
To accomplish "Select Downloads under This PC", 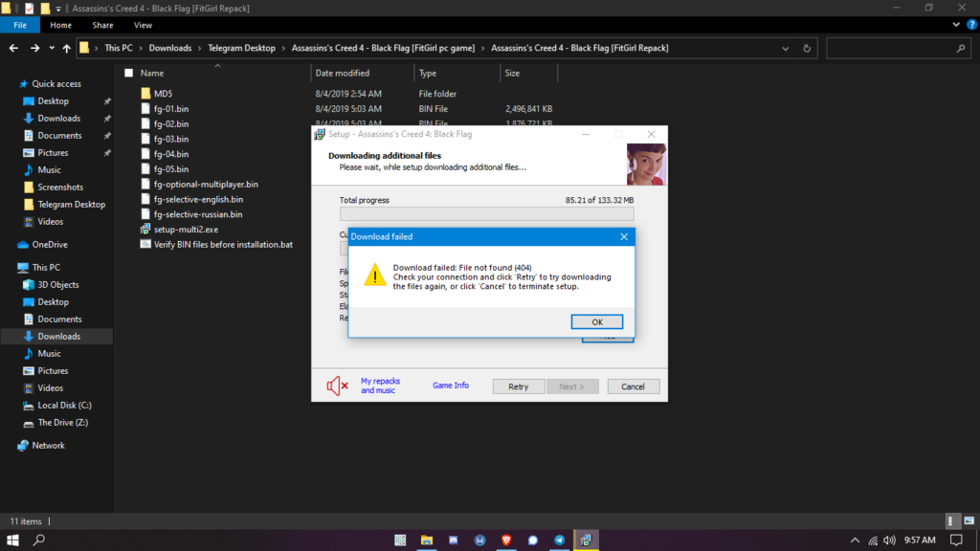I will 58,336.
